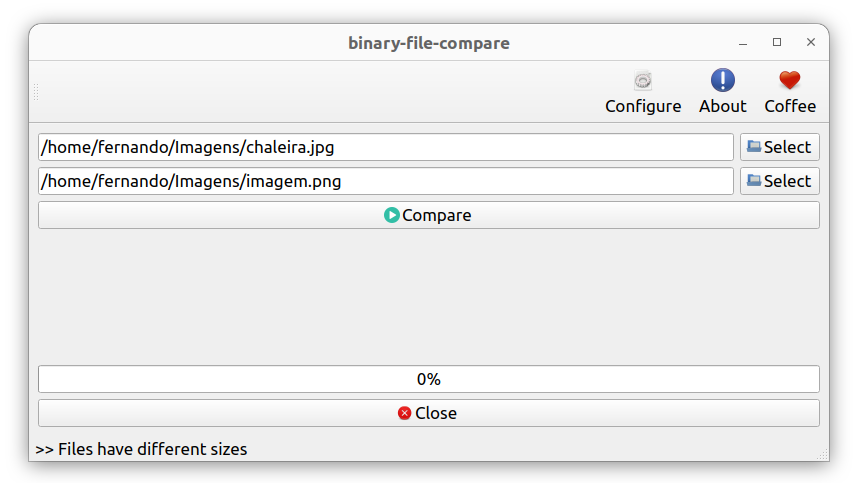Focus the imagem.png path field
858x483 pixels.
tap(386, 181)
